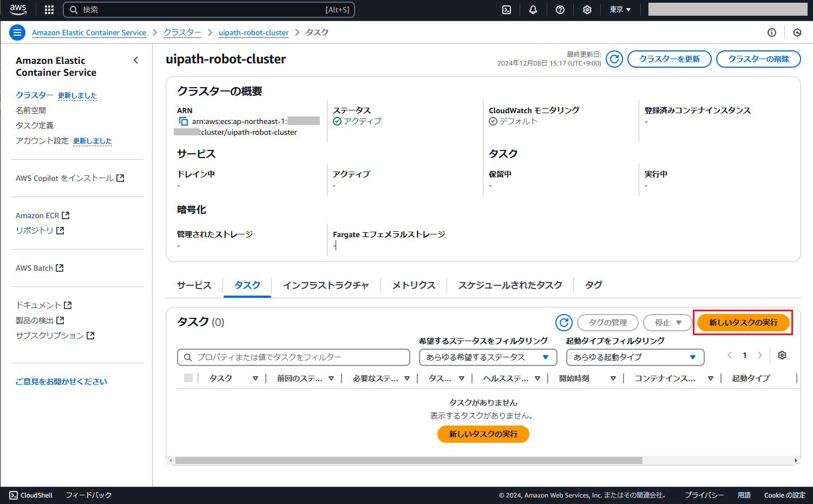Copy the cluster ARN
This screenshot has height=504, width=813.
[x=183, y=121]
